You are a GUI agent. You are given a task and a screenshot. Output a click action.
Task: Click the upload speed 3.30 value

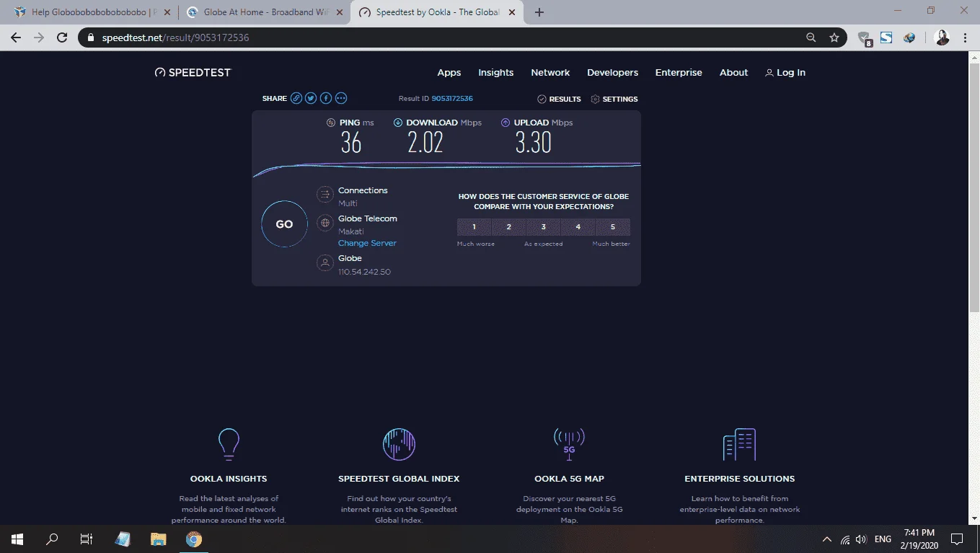pyautogui.click(x=533, y=143)
